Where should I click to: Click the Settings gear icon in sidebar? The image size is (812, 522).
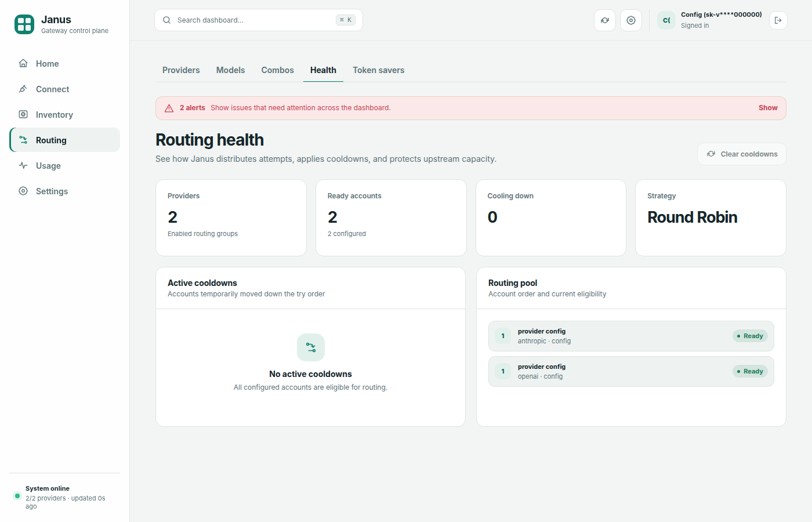23,191
